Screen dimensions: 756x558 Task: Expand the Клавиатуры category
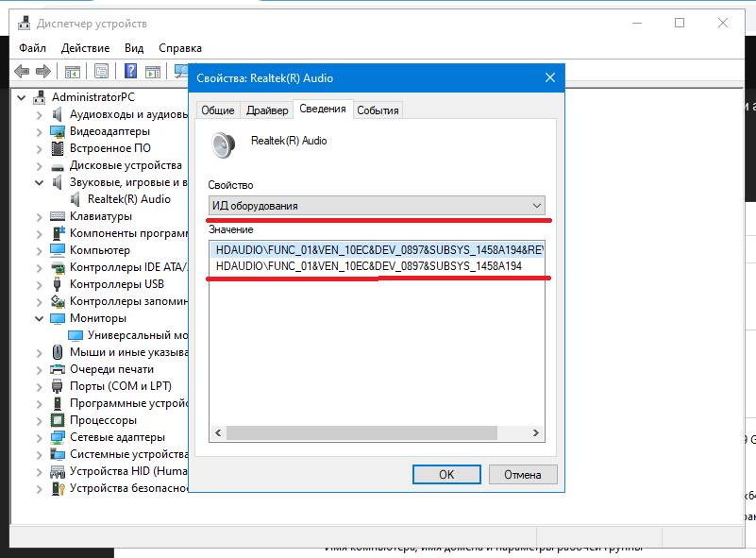click(x=39, y=217)
